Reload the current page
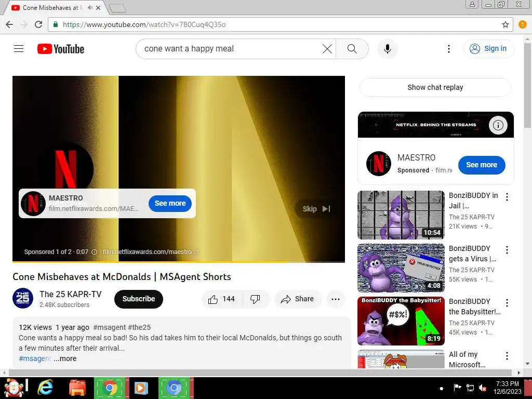Viewport: 532px width, 399px height. [38, 24]
